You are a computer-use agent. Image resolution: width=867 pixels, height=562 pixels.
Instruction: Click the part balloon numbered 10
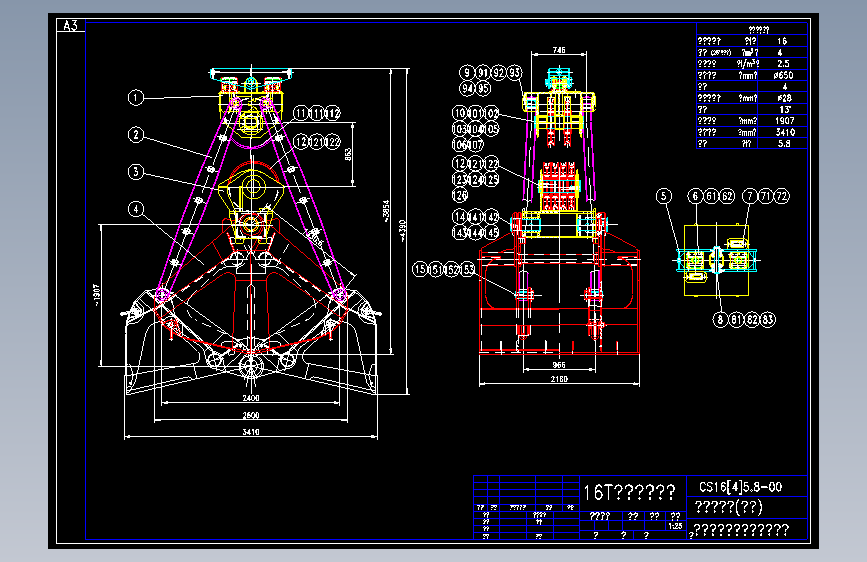click(460, 113)
